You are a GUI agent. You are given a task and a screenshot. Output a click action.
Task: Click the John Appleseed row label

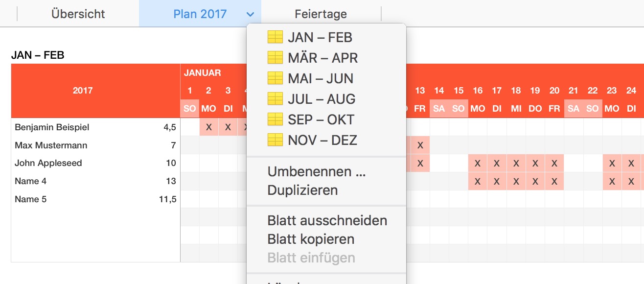click(48, 163)
